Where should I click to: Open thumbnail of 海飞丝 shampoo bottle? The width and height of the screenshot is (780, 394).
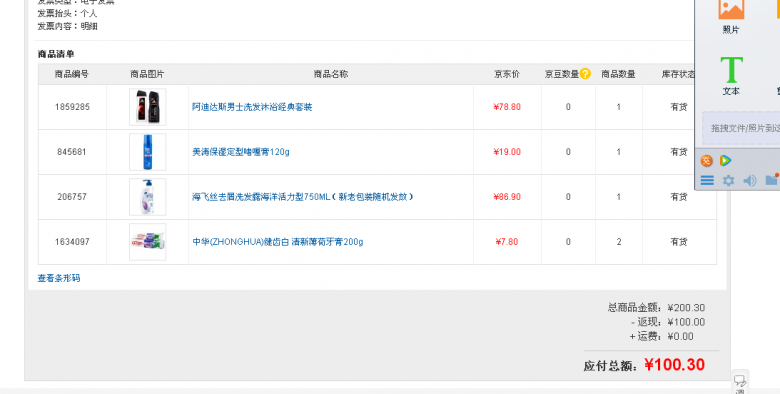pos(148,197)
